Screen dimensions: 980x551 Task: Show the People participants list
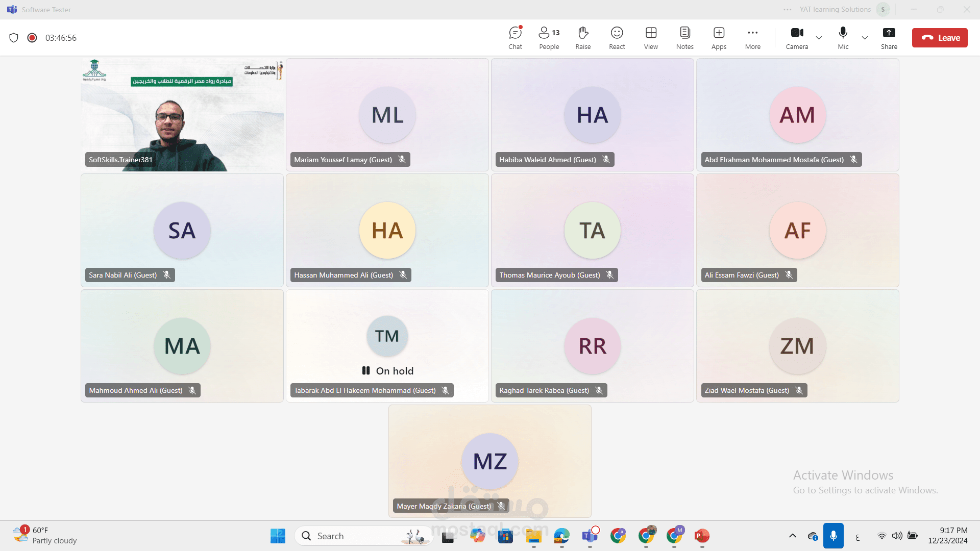tap(549, 38)
